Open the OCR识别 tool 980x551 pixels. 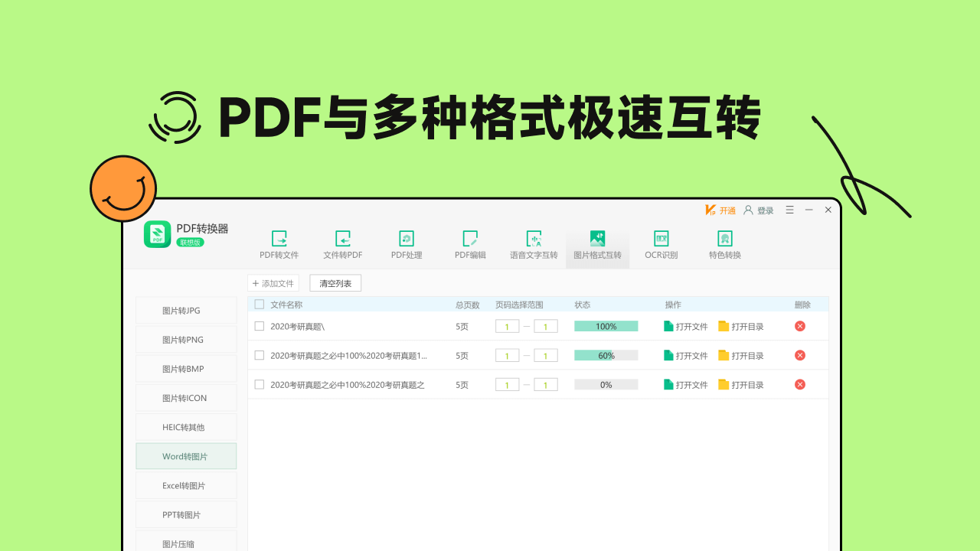click(x=660, y=245)
